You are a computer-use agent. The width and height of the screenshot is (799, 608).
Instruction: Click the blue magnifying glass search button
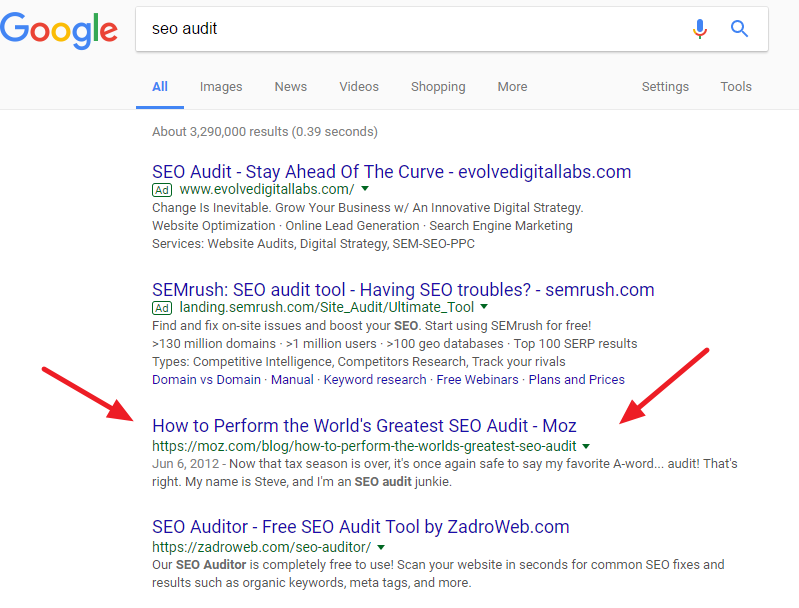click(739, 29)
